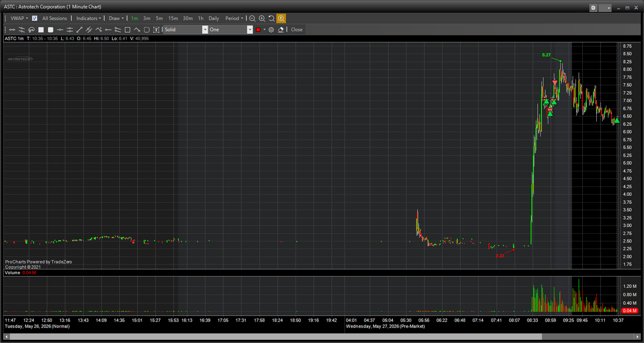Reset chart zoom with circular arrow magnifier

coord(272,18)
